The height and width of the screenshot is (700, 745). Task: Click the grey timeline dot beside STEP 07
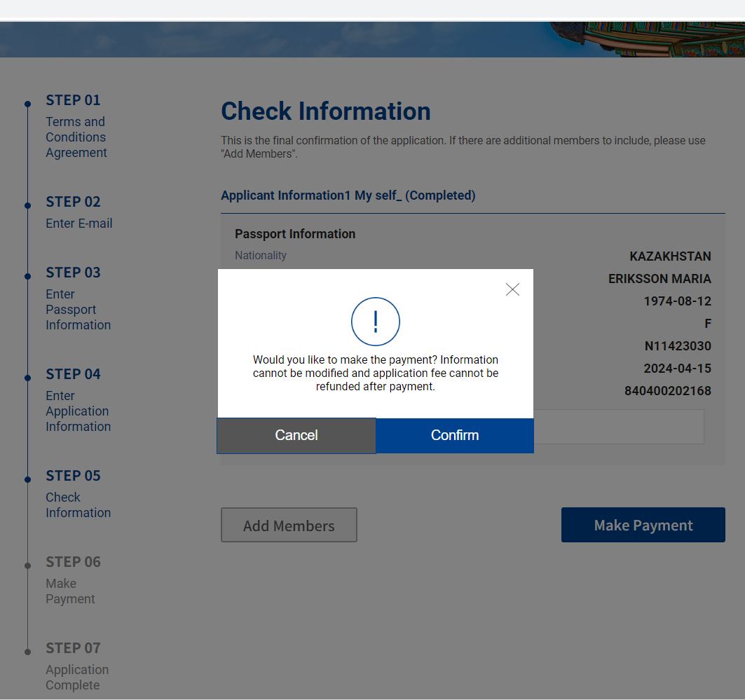[27, 652]
